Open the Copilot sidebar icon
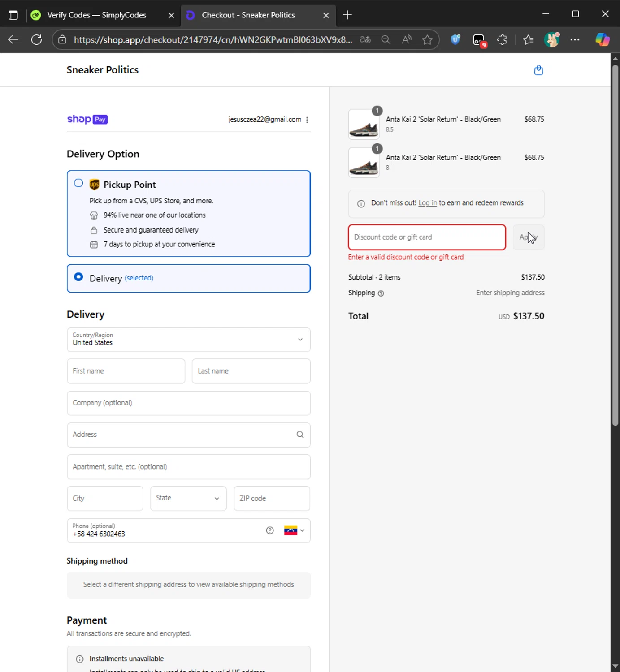 pyautogui.click(x=602, y=40)
